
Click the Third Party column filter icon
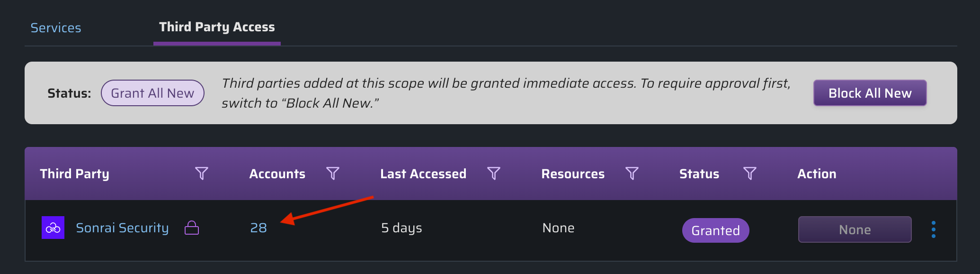pos(202,174)
